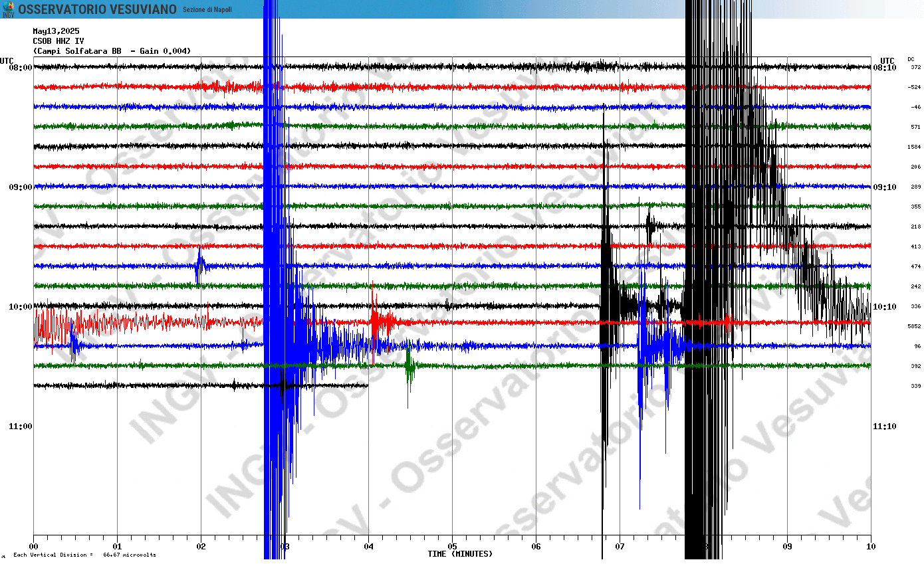Click the 'Sezione di Napoli' header subtitle

(207, 9)
